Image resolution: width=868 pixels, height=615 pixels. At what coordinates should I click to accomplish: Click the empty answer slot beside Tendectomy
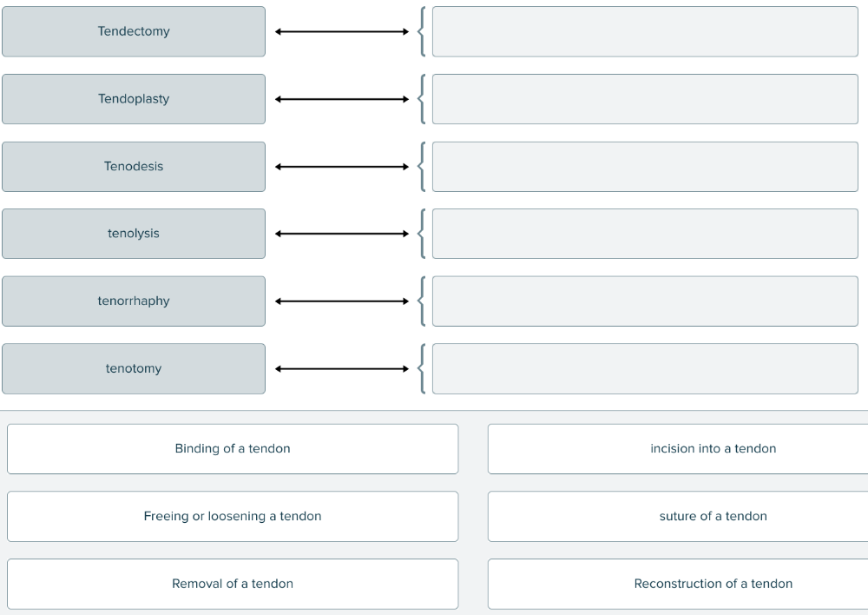tap(645, 32)
